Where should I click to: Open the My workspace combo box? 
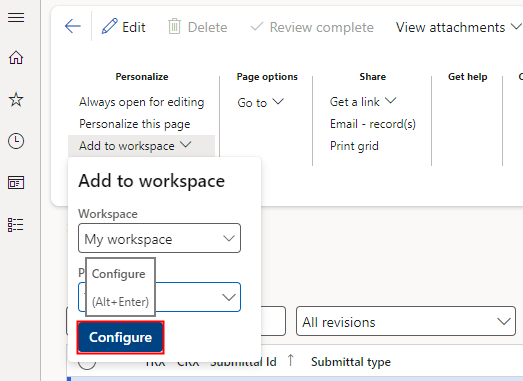click(159, 238)
